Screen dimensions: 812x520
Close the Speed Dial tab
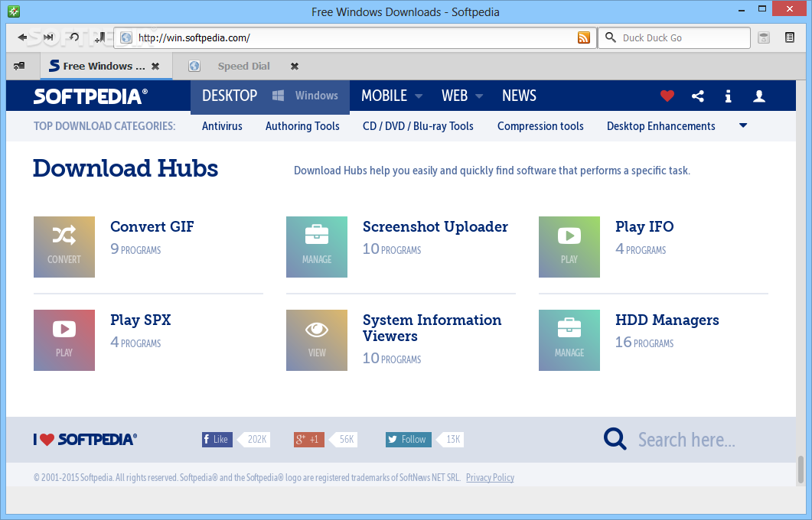[x=295, y=67]
